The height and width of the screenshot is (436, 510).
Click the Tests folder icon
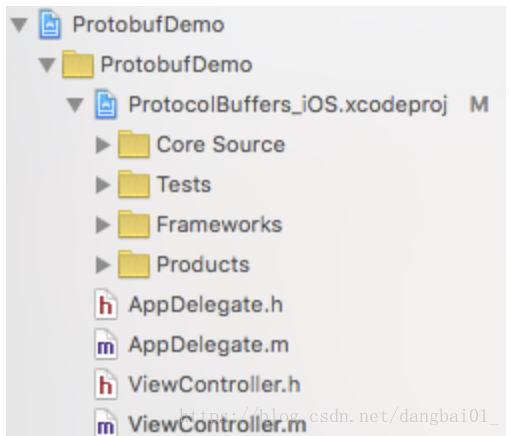pos(134,184)
